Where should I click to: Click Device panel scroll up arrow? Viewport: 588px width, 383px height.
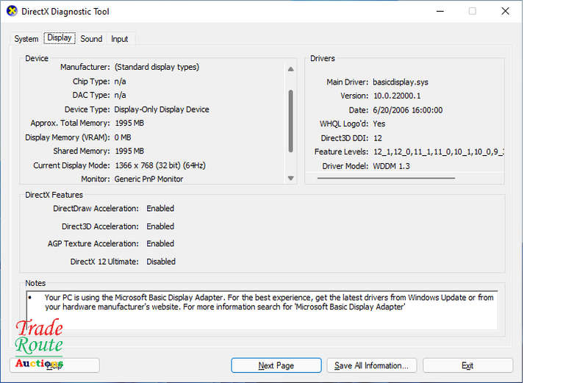click(290, 69)
